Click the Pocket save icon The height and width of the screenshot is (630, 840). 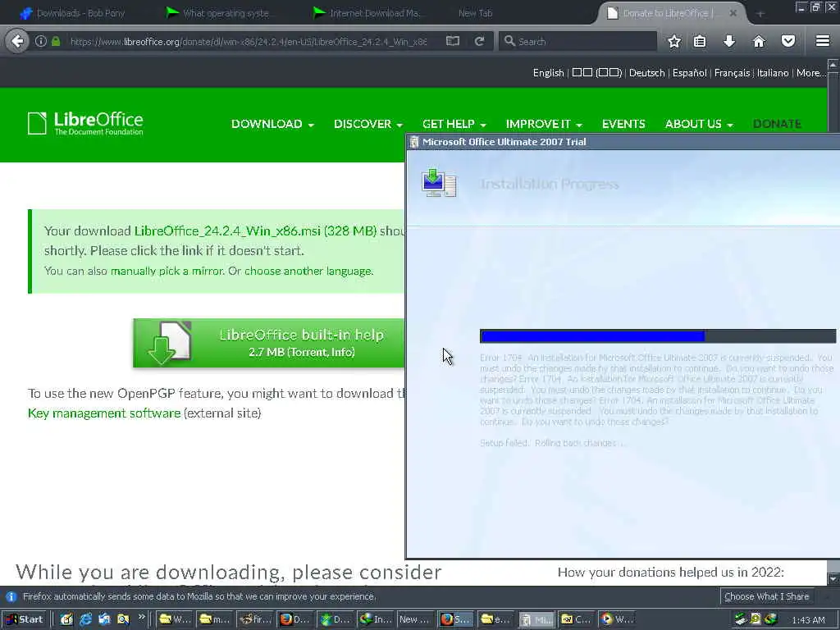click(x=788, y=41)
